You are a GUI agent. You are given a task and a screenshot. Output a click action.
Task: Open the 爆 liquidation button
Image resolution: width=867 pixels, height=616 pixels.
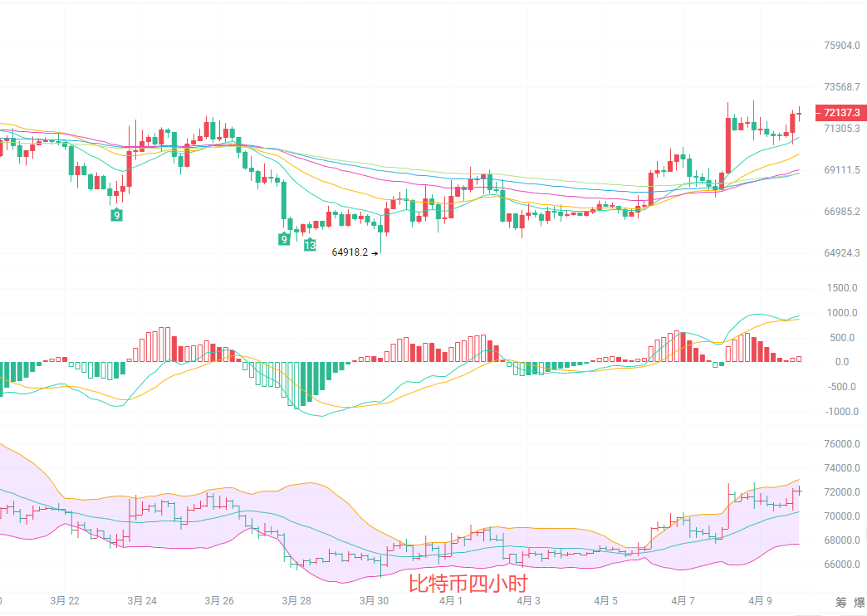860,602
